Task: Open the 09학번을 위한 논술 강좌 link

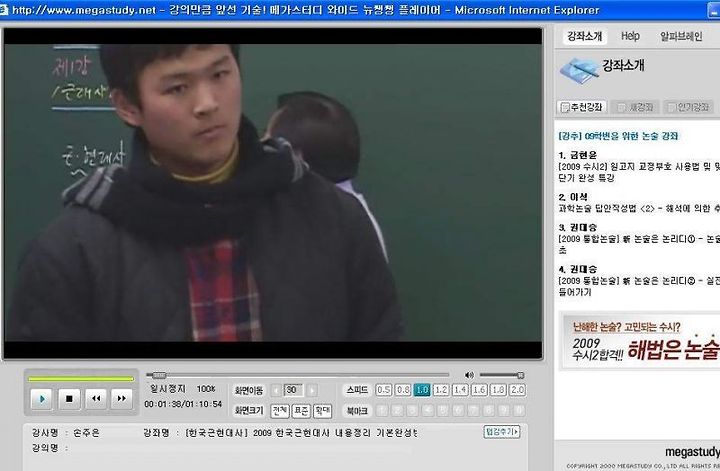Action: [618, 136]
